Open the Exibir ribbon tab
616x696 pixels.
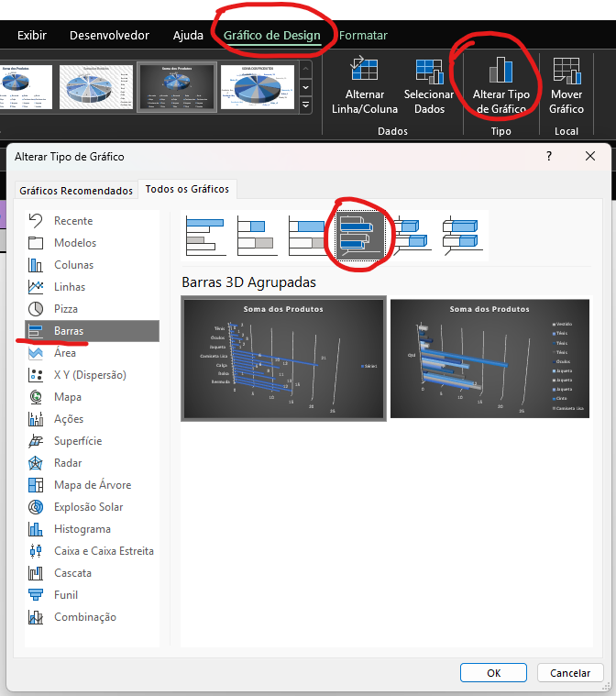pyautogui.click(x=32, y=35)
